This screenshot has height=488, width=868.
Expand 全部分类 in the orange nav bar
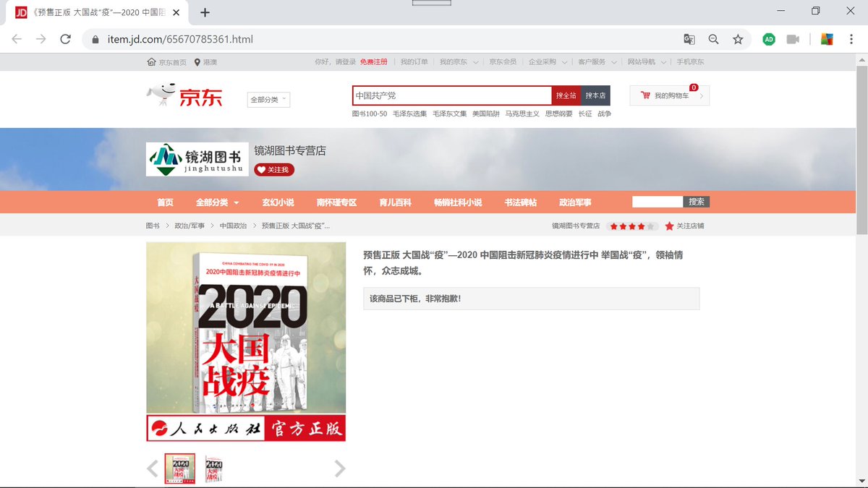[x=217, y=202]
